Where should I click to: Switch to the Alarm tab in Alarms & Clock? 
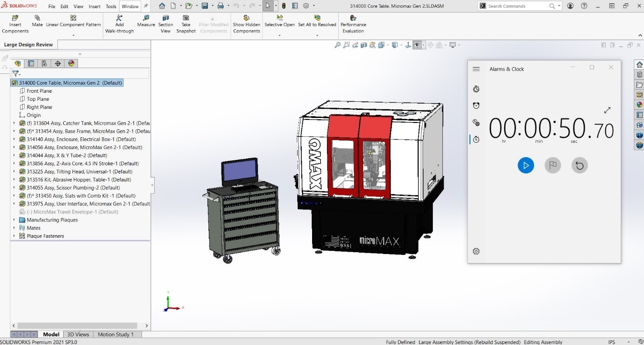(x=476, y=105)
